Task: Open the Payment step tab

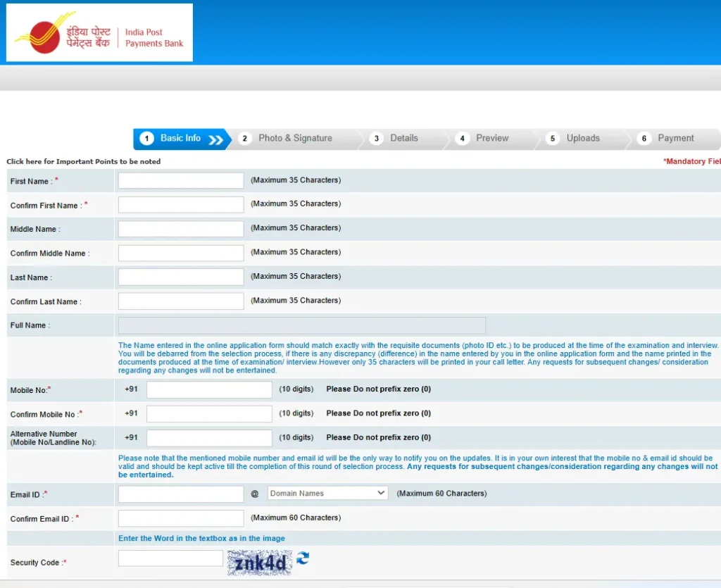Action: point(675,139)
